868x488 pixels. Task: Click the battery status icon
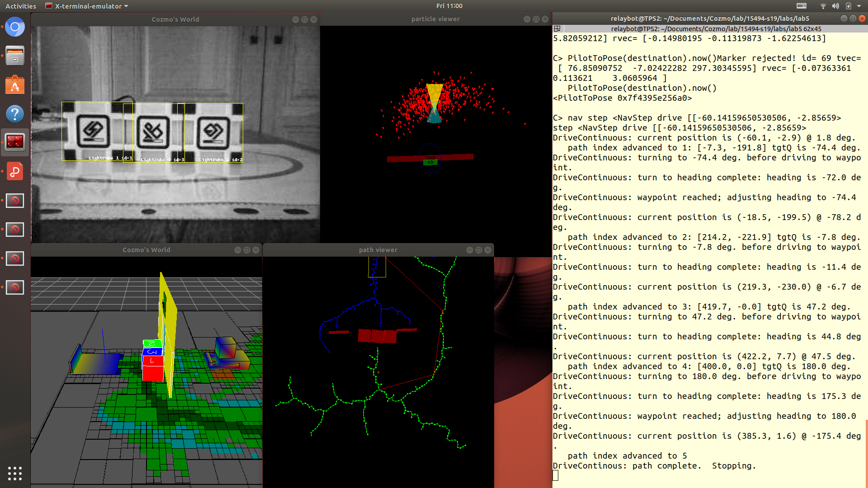pos(848,6)
